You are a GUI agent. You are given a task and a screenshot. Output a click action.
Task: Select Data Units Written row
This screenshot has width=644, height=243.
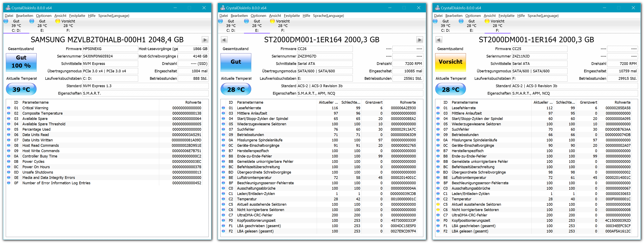105,140
